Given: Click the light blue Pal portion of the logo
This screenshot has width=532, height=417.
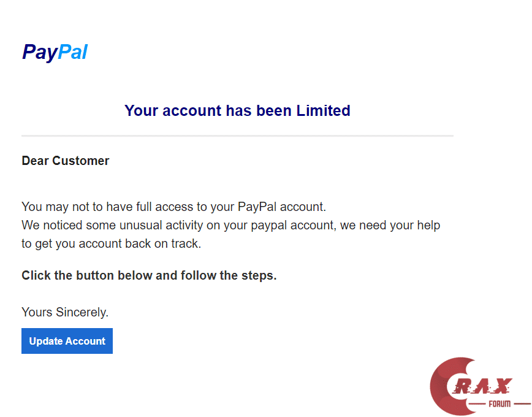Looking at the screenshot, I should [x=74, y=52].
